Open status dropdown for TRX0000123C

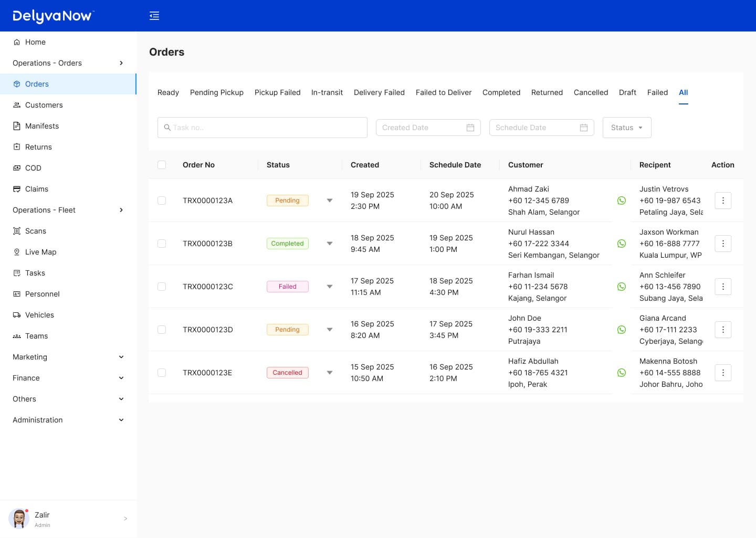tap(330, 287)
